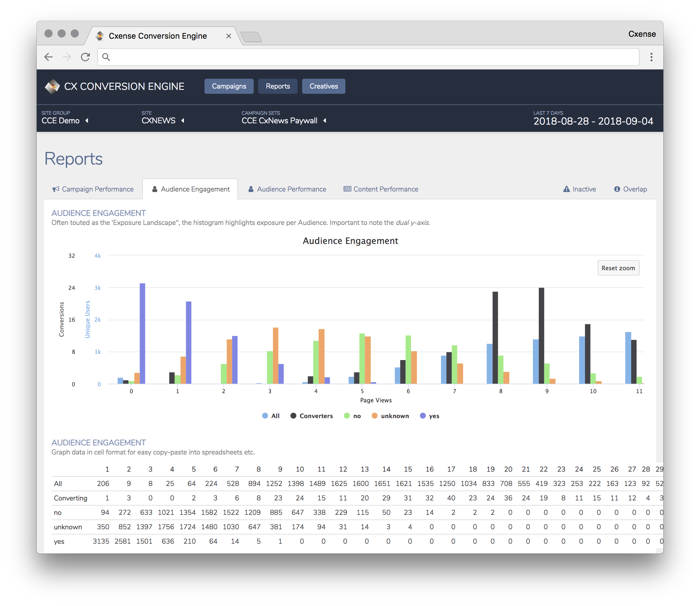The image size is (700, 606).
Task: Click the Content Performance newspaper icon
Action: coord(347,189)
